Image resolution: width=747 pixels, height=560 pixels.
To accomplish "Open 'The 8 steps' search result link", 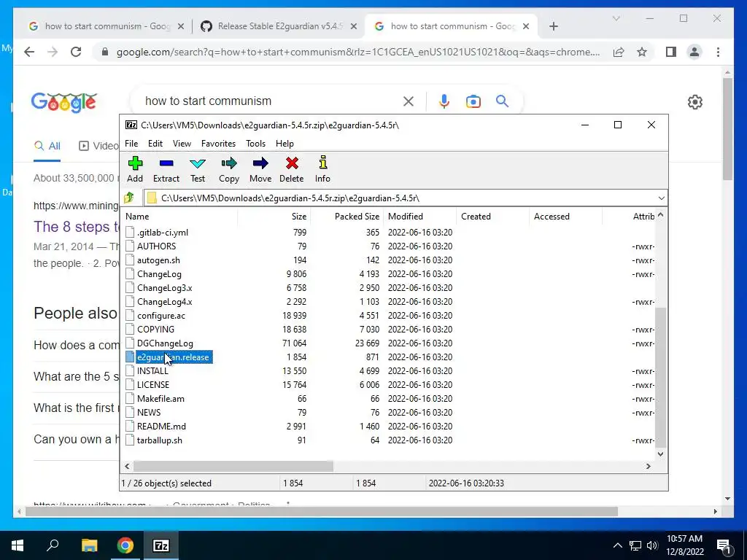I will click(x=76, y=227).
